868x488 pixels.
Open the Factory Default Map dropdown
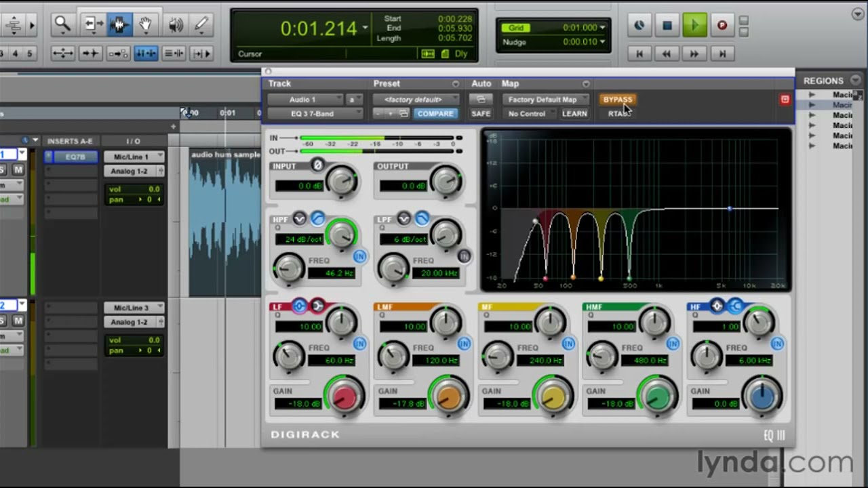547,100
